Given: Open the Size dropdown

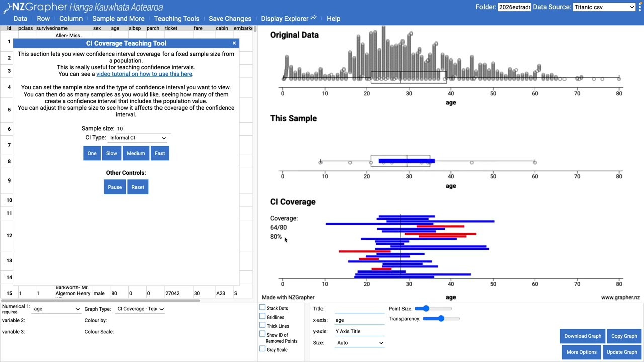Looking at the screenshot, I should pos(360,343).
